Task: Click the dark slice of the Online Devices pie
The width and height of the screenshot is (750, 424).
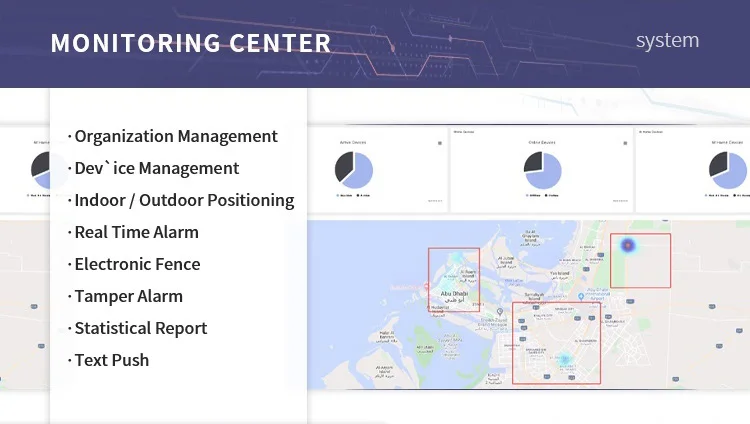Action: (x=533, y=162)
